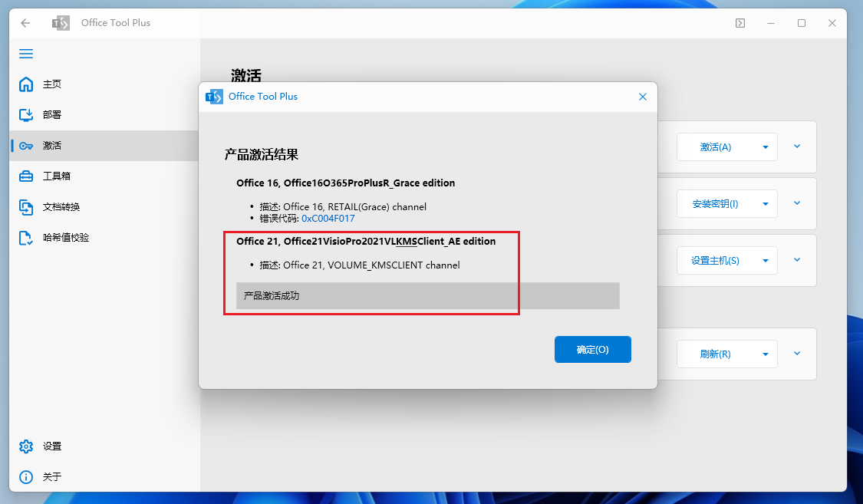Select the 哈希值校验 hash check icon

tap(26, 238)
